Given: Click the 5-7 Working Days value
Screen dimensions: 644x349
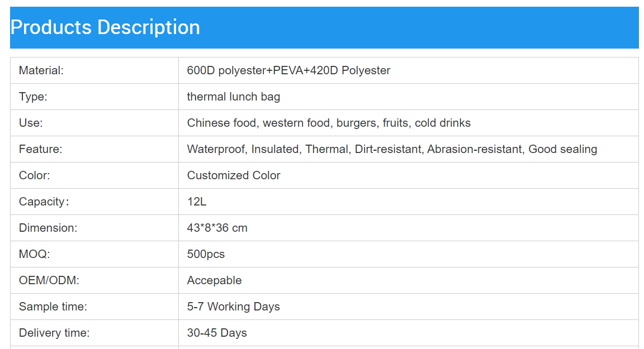Looking at the screenshot, I should pos(233,307).
